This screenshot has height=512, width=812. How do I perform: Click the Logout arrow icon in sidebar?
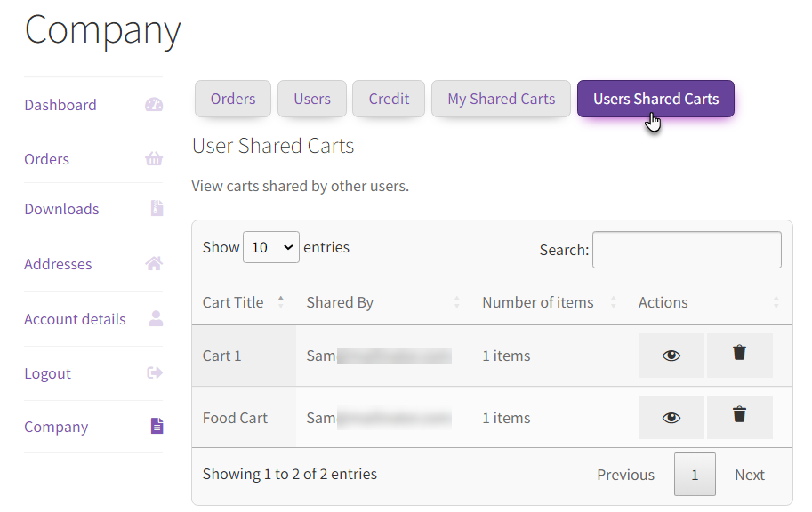click(155, 372)
